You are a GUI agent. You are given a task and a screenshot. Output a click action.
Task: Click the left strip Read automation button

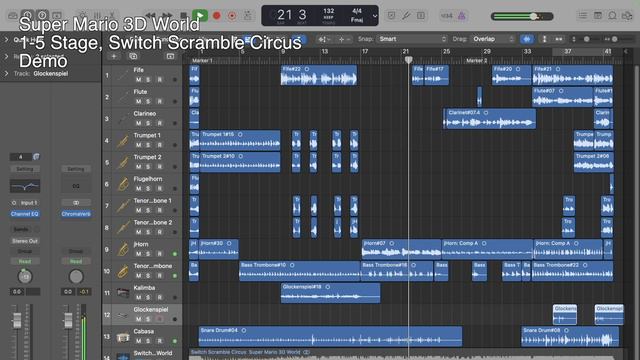[24, 261]
